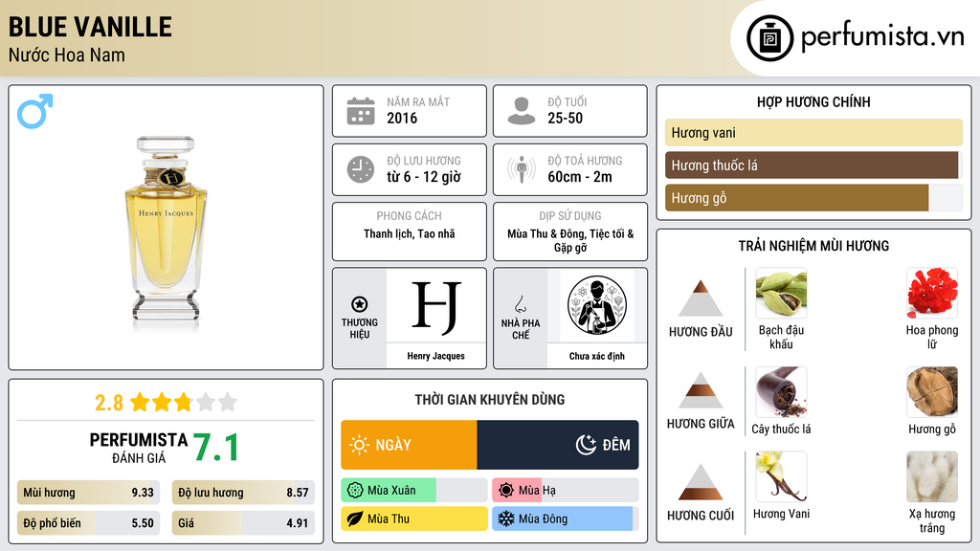Click the snowflake icon for Mùa Đông
980x551 pixels.
click(506, 518)
